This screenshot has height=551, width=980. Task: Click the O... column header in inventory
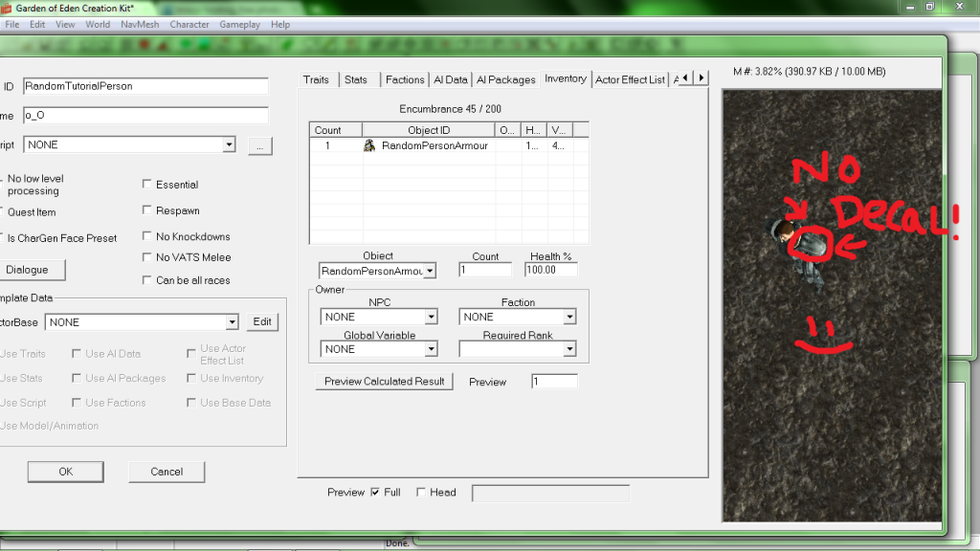click(x=508, y=130)
